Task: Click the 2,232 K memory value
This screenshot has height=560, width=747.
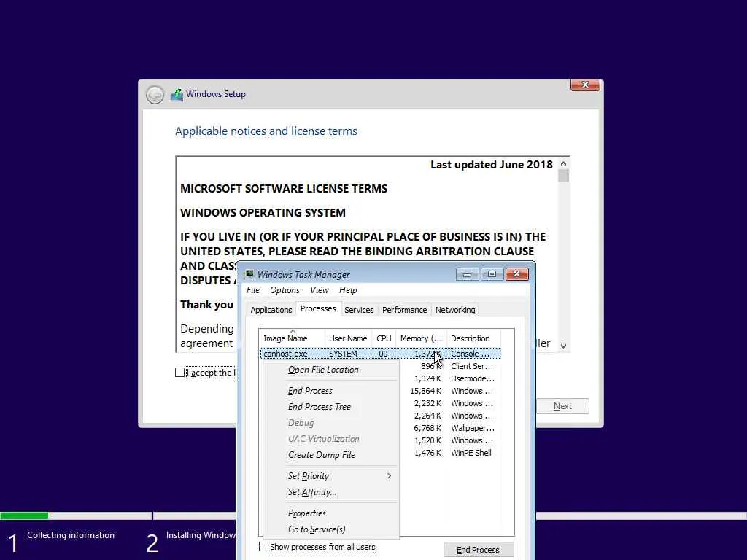Action: [427, 403]
